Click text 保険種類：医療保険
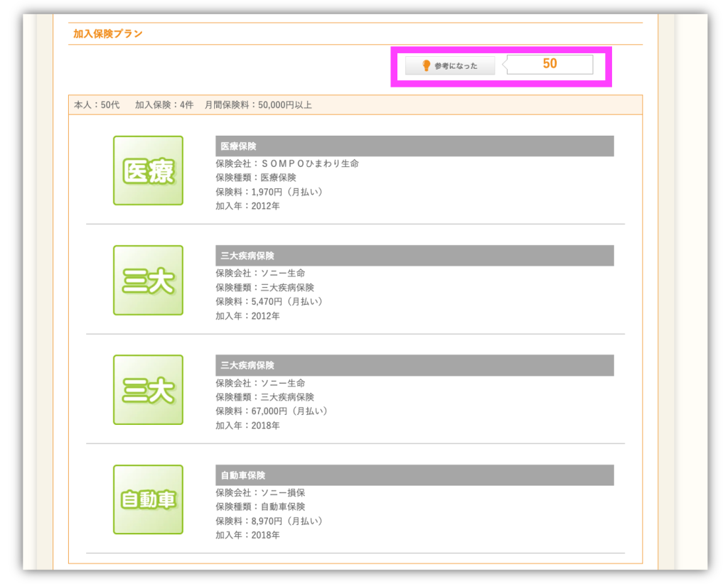Screen dimensions: 728x584 pos(256,178)
